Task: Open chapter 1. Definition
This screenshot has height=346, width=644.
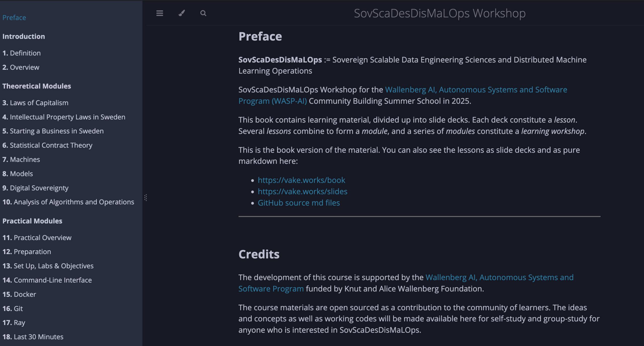Action: click(22, 53)
